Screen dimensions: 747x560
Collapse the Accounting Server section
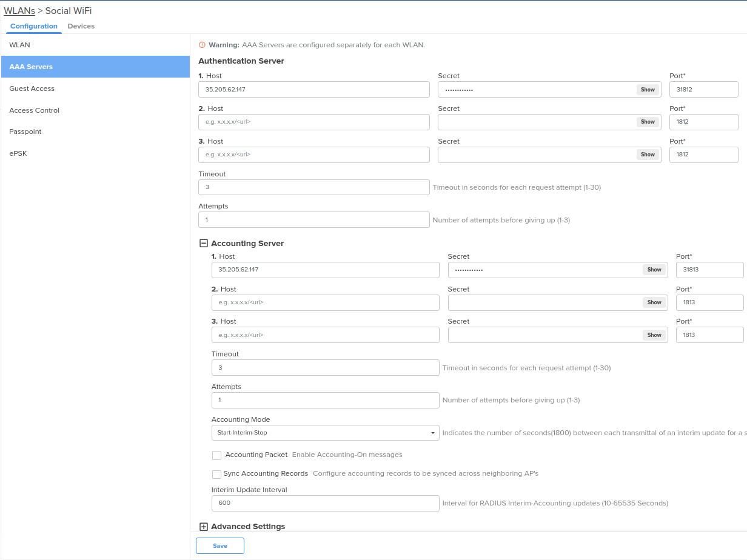coord(204,244)
